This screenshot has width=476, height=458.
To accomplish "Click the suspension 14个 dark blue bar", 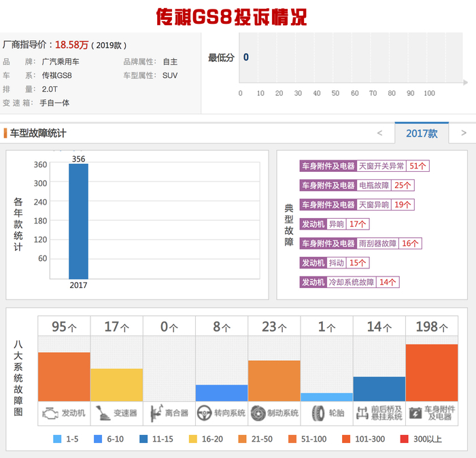I will click(x=379, y=389).
